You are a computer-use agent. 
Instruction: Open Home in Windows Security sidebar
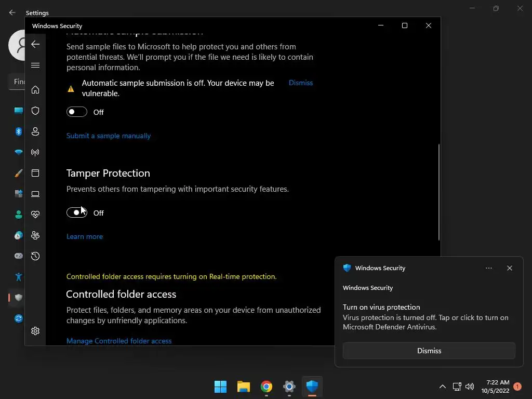pyautogui.click(x=35, y=89)
